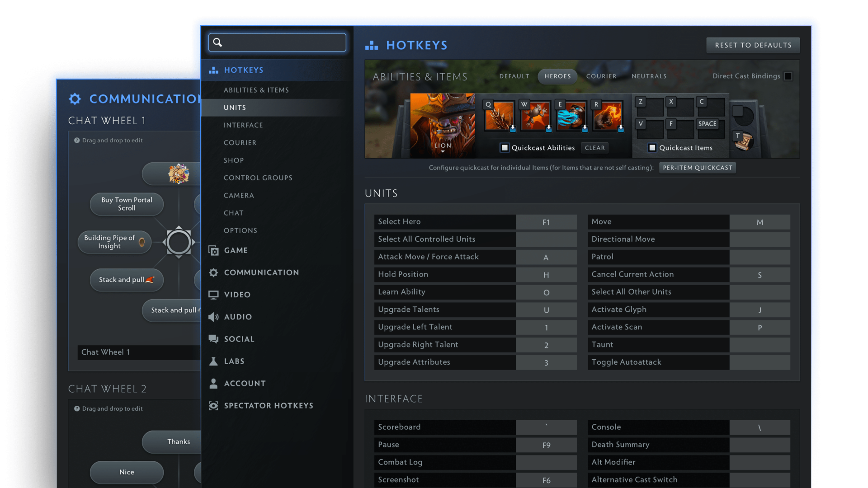The width and height of the screenshot is (868, 488).
Task: Click the Chat Wheel 1 name field
Action: [x=139, y=352]
